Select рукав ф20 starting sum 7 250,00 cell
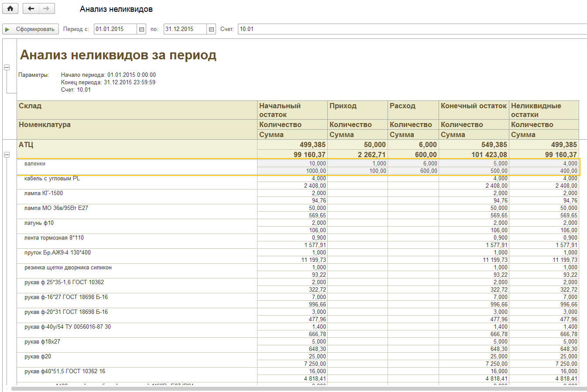Screen dimensions: 587x392 click(292, 364)
